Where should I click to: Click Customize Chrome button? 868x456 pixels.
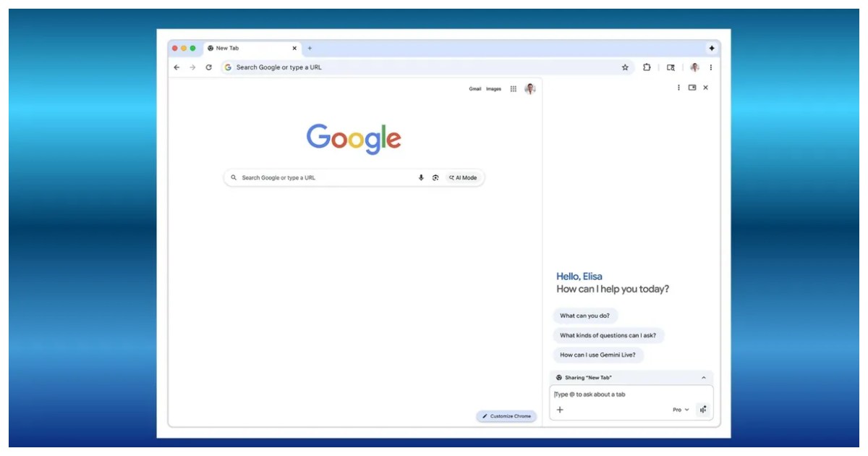coord(506,416)
